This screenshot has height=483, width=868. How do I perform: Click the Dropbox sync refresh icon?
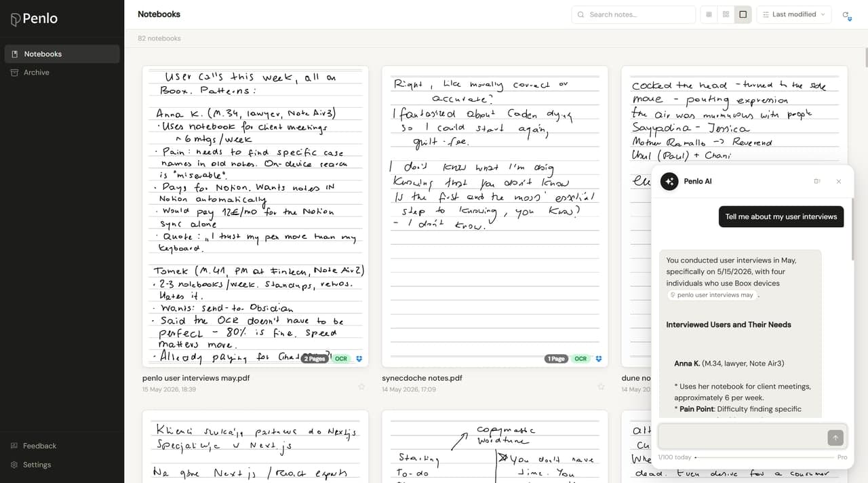point(846,15)
